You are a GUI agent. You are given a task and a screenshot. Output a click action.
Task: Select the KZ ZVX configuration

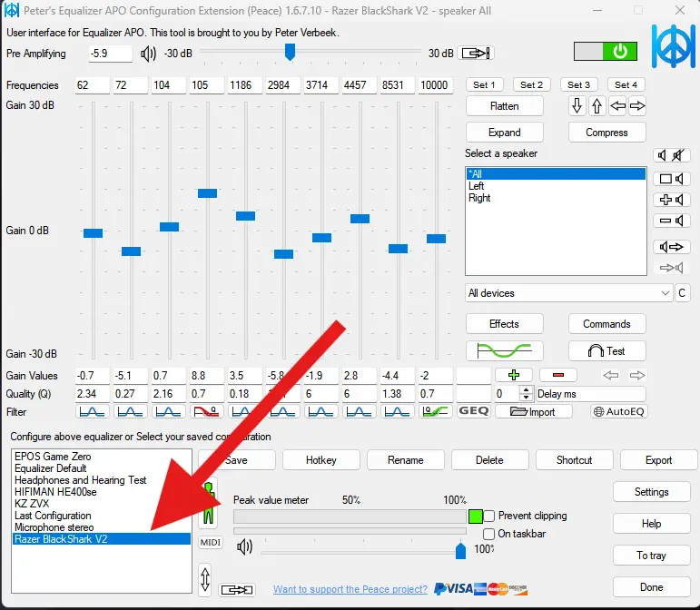click(x=102, y=504)
